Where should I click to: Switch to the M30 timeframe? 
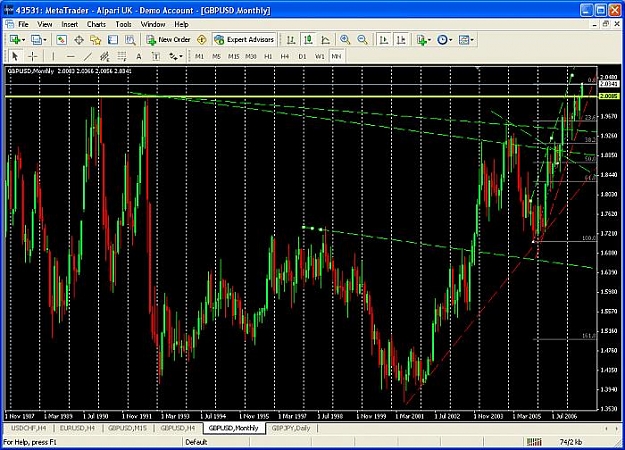[251, 57]
